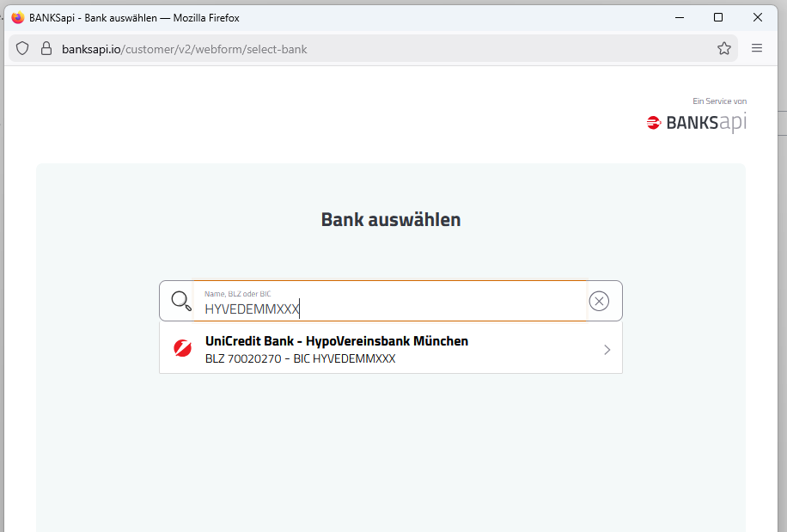Minimize the Firefox window

[679, 17]
